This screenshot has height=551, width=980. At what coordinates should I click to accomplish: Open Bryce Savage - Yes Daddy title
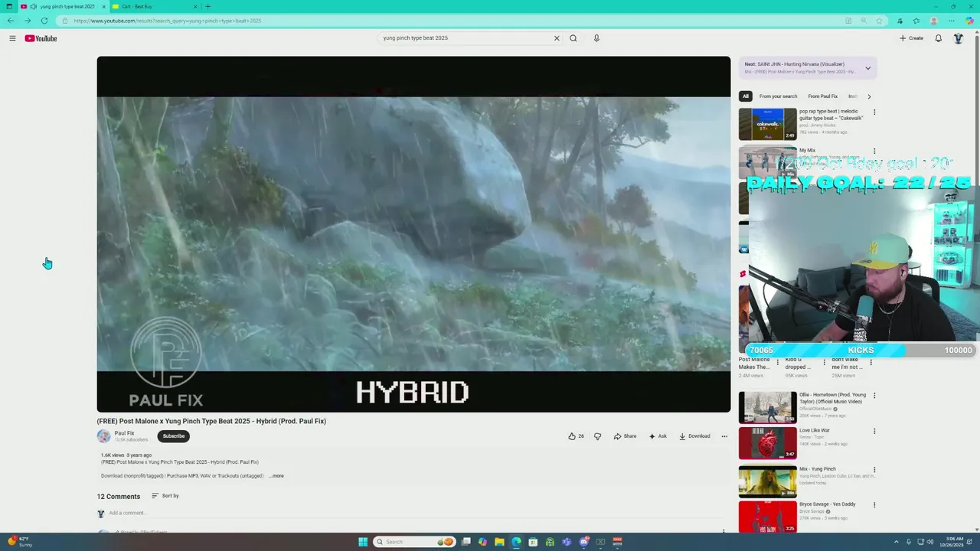(x=827, y=504)
